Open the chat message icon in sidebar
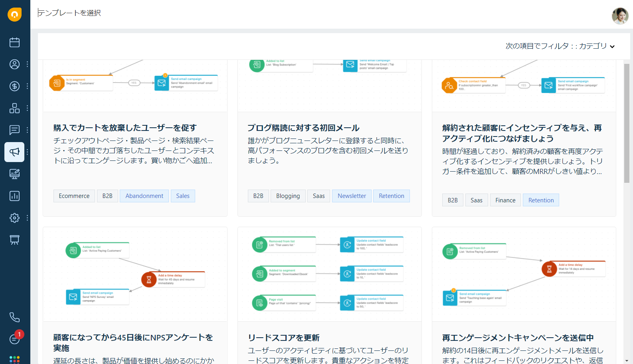 (15, 130)
